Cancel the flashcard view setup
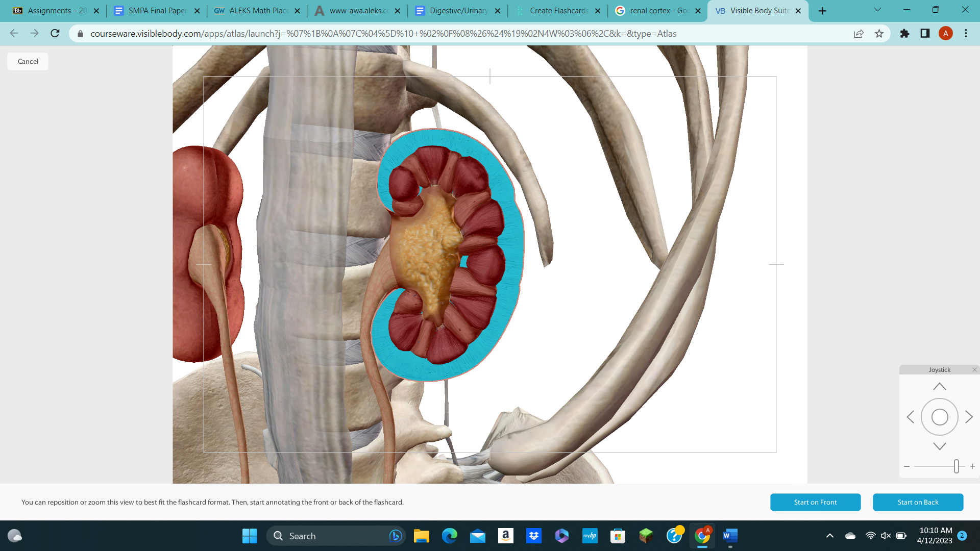Screen dimensions: 980x551 click(x=28, y=61)
